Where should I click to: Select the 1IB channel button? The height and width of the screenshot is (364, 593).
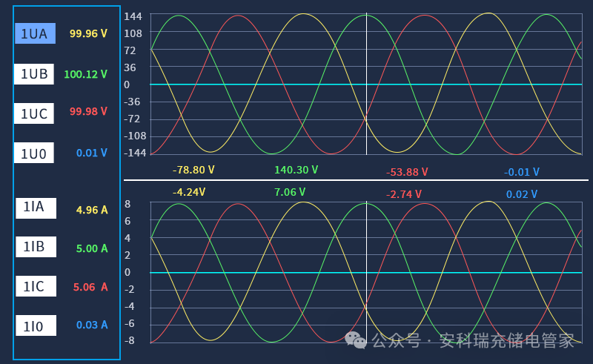[x=36, y=247]
